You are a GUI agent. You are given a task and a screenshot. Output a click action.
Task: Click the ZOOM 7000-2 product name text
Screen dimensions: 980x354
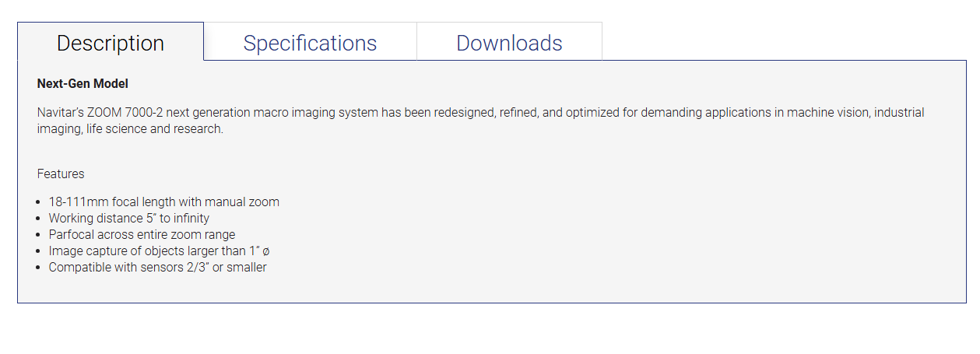pos(126,112)
